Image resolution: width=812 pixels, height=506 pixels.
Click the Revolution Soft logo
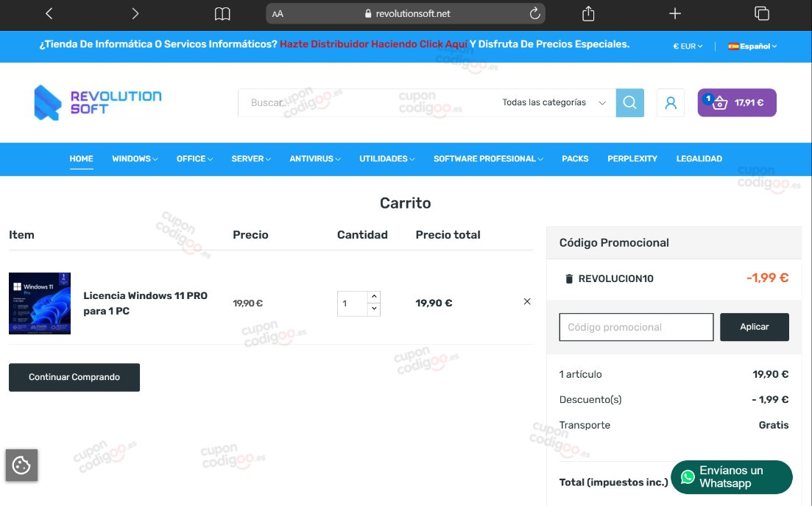pyautogui.click(x=98, y=102)
